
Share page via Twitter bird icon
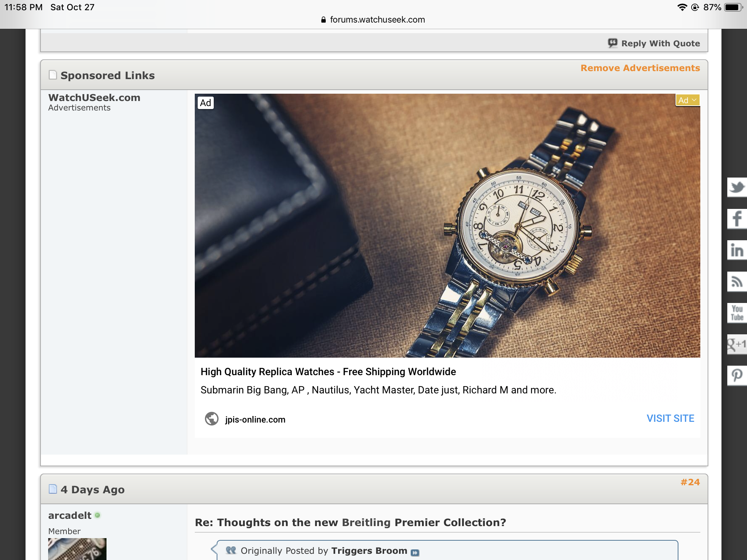pos(737,187)
